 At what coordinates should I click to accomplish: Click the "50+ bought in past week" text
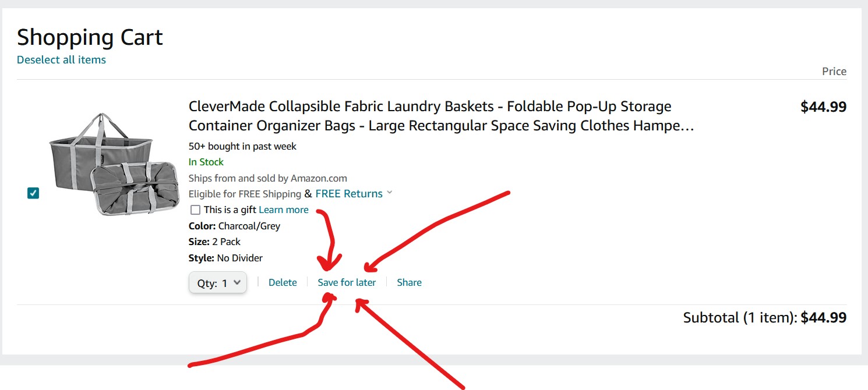point(242,146)
